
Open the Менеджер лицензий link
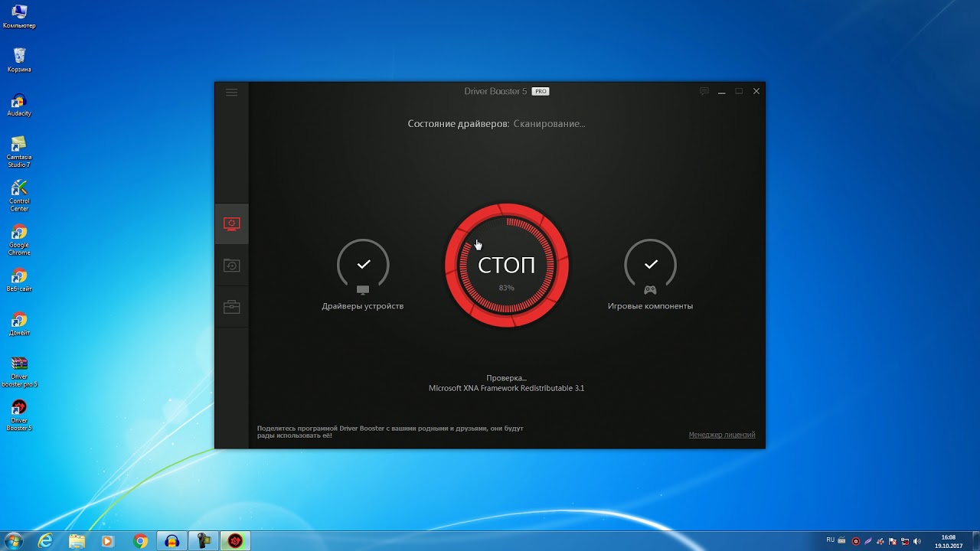(722, 435)
